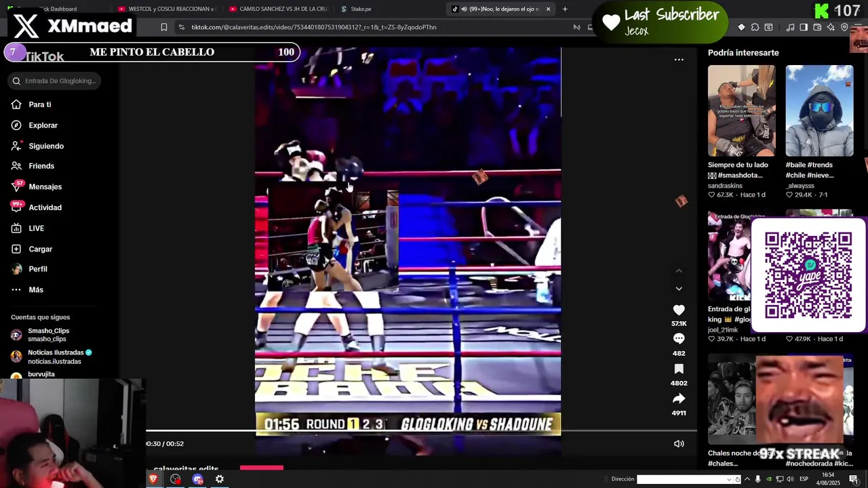Close the active TikTok browser tab
The width and height of the screenshot is (868, 488).
point(548,9)
